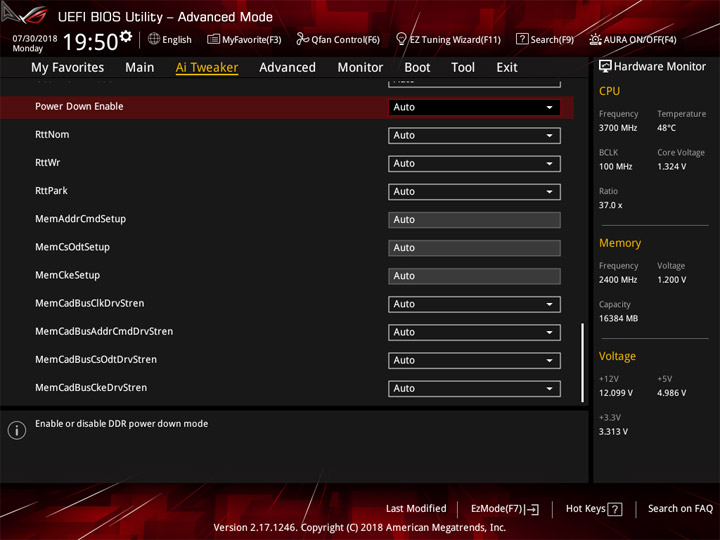
Task: Click the Hot Keys question mark icon
Action: [615, 509]
